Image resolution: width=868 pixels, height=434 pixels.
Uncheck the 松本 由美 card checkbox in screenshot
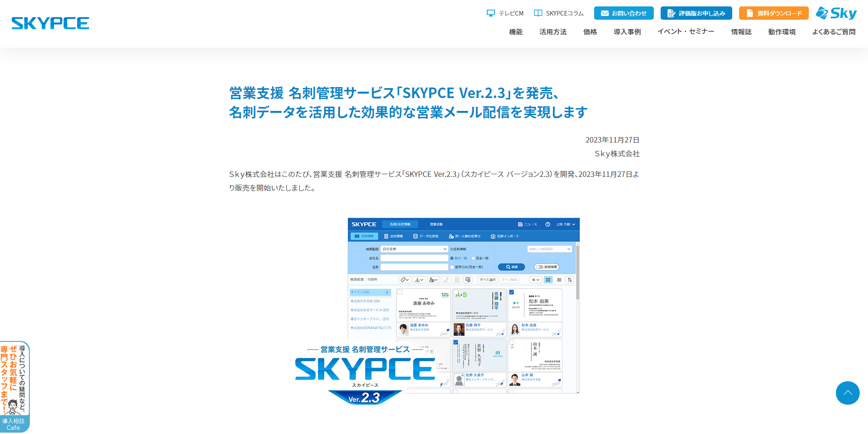tap(512, 292)
